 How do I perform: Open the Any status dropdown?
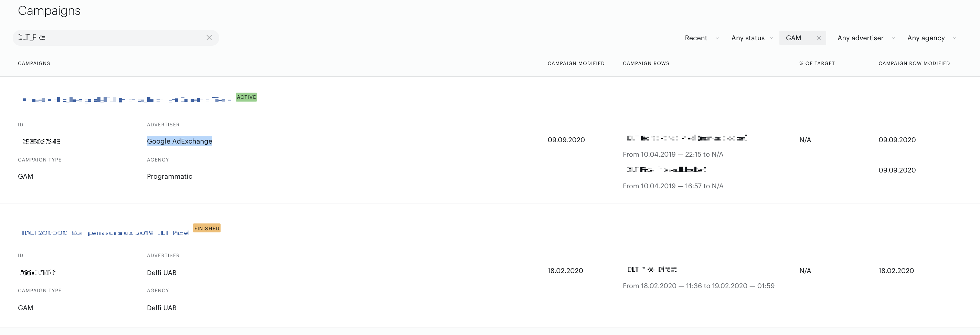tap(752, 38)
